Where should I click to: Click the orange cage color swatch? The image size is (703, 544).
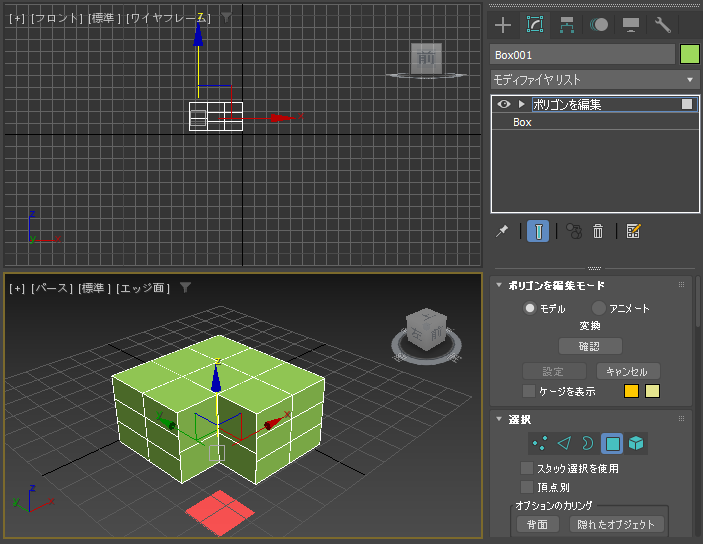pos(631,391)
